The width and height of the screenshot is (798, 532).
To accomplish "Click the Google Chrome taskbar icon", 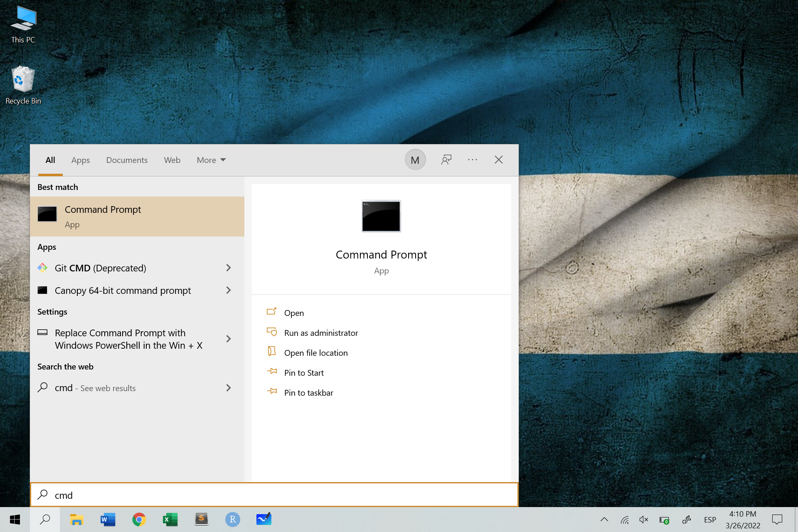I will point(138,520).
